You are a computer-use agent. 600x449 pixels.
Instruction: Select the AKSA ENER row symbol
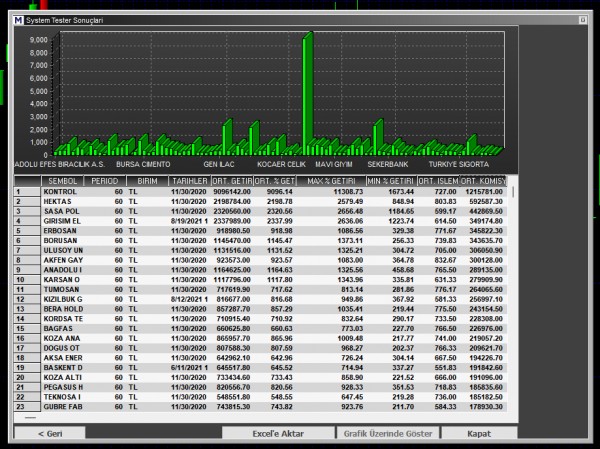click(63, 358)
